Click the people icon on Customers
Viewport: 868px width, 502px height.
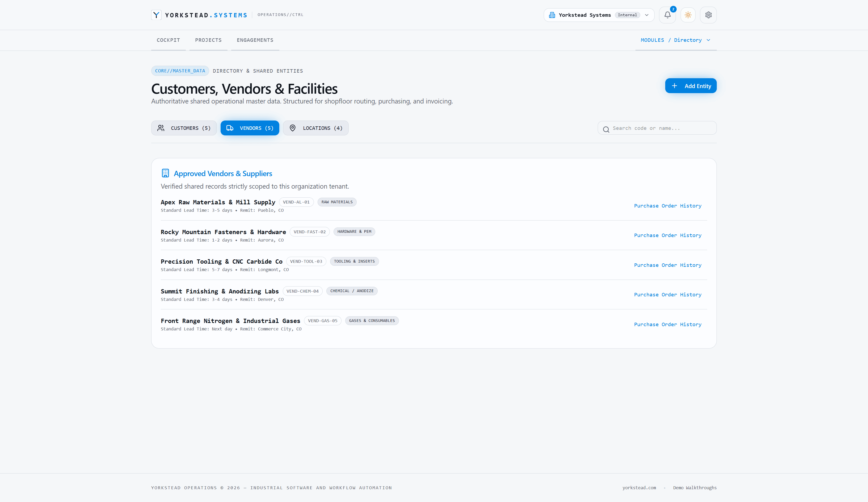coord(161,128)
